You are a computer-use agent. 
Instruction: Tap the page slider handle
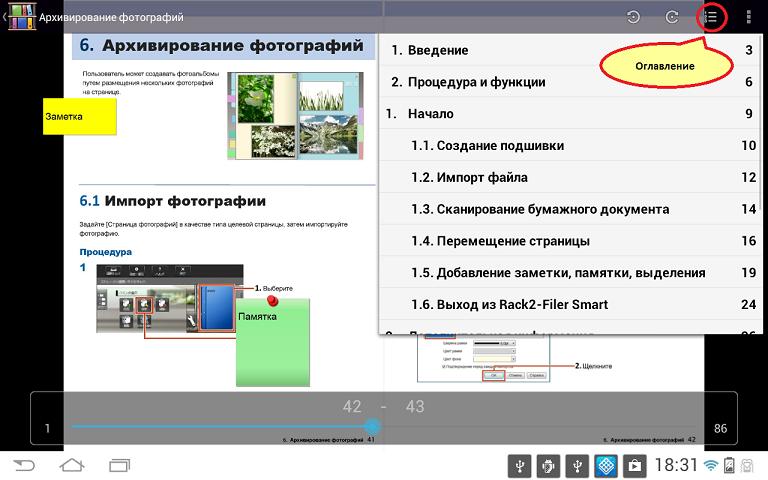click(372, 426)
